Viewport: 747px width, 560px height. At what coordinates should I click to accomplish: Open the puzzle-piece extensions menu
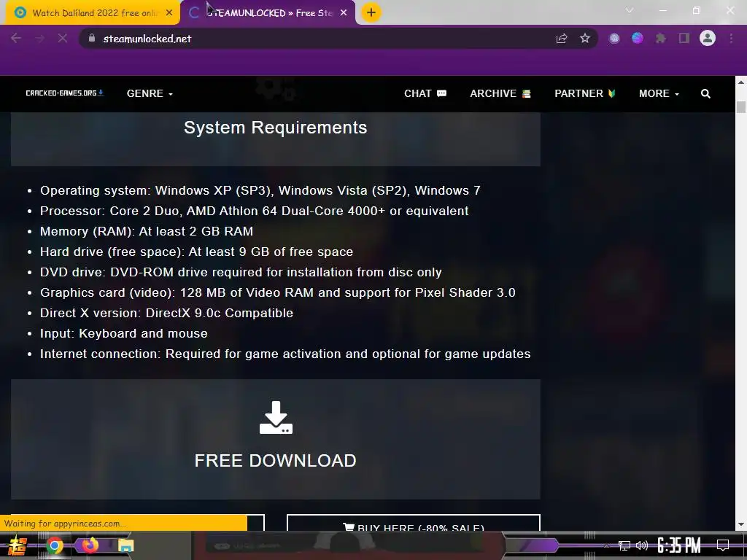tap(661, 39)
